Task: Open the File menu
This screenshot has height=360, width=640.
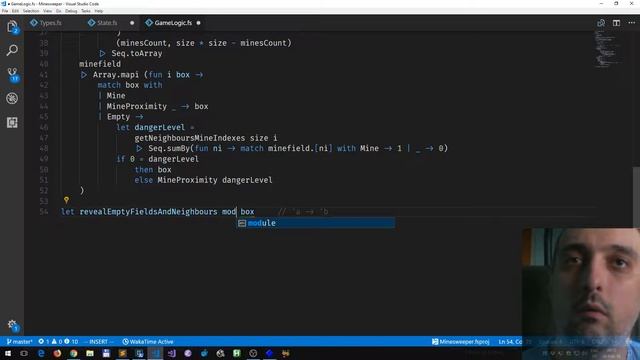Action: tap(5, 11)
